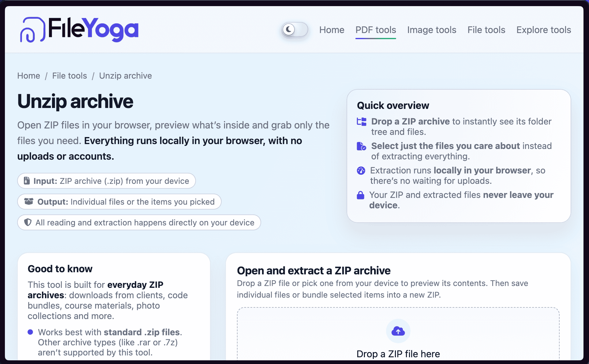
Task: Click the folder tree icon in Quick overview
Action: [362, 122]
